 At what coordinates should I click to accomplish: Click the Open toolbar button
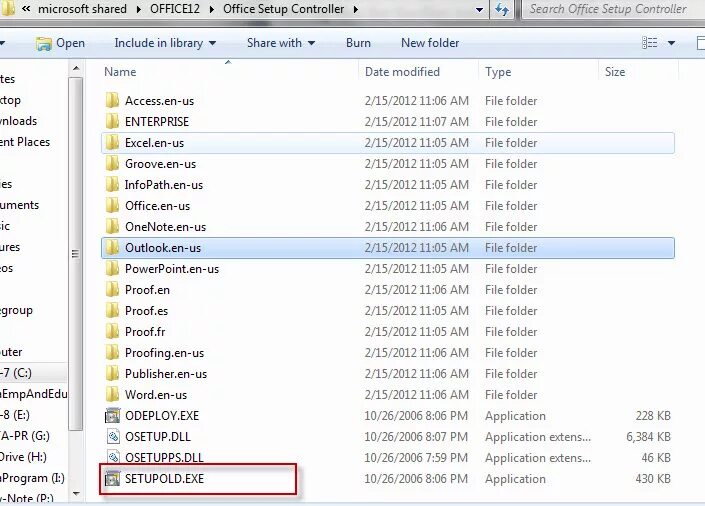(x=61, y=43)
